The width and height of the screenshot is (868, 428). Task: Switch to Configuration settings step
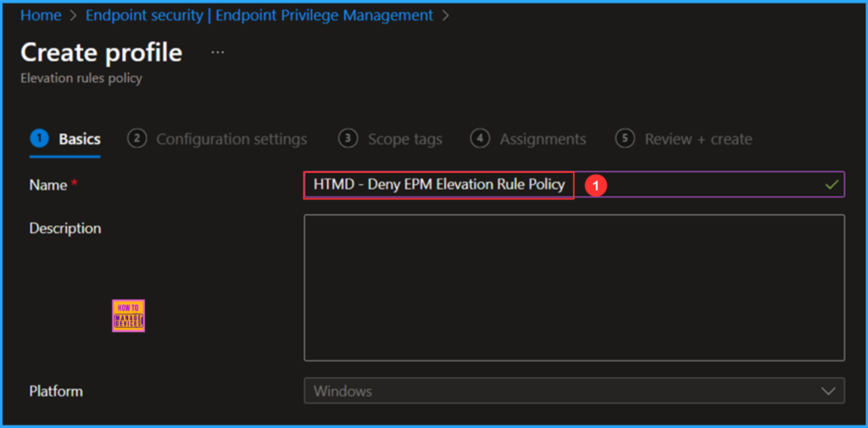(x=217, y=139)
